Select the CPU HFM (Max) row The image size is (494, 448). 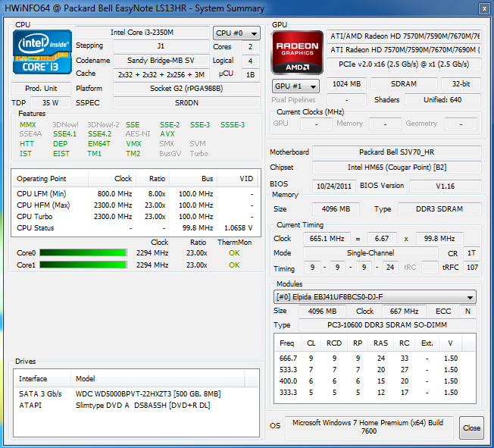pyautogui.click(x=136, y=205)
